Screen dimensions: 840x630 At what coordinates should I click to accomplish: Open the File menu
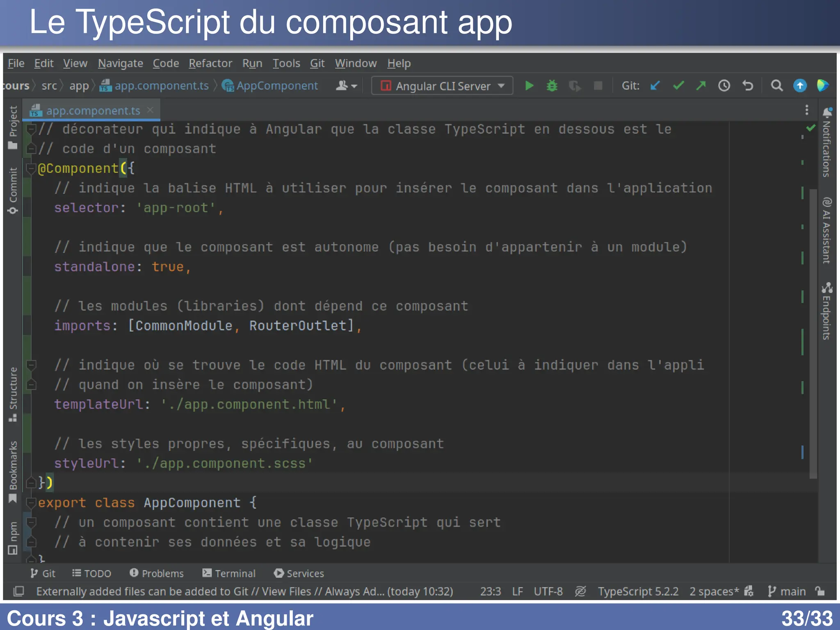[16, 63]
